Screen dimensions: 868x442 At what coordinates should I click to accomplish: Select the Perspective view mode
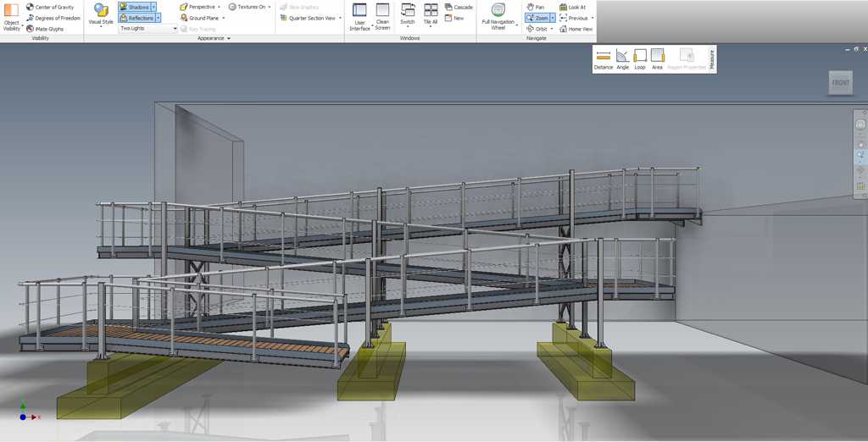(x=197, y=7)
